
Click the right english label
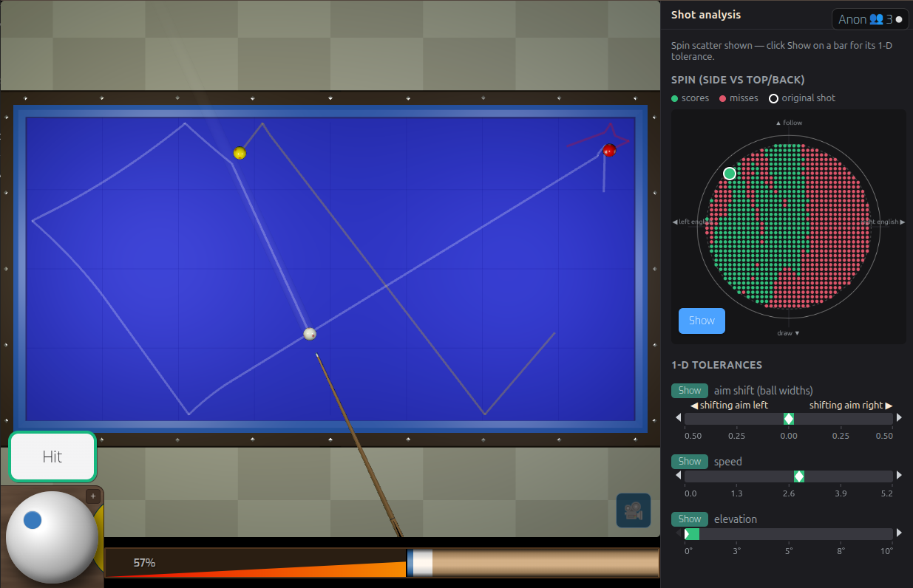884,222
